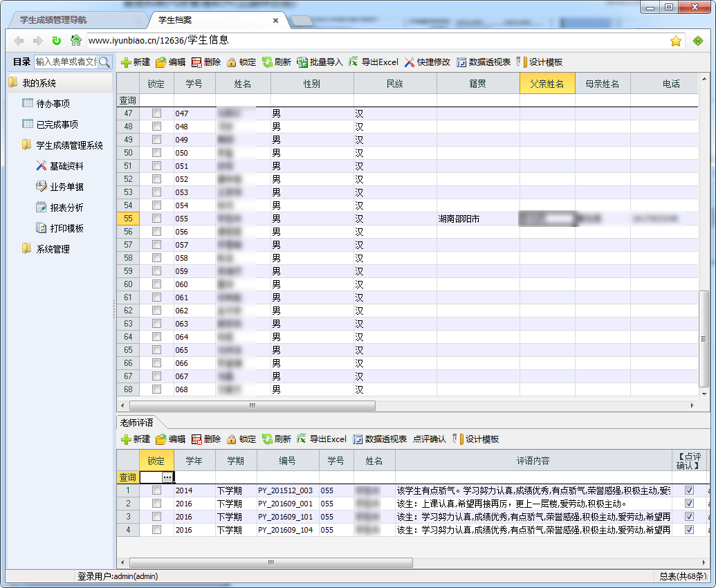Click 点评确认 button in comments toolbar
716x588 pixels.
tap(429, 439)
